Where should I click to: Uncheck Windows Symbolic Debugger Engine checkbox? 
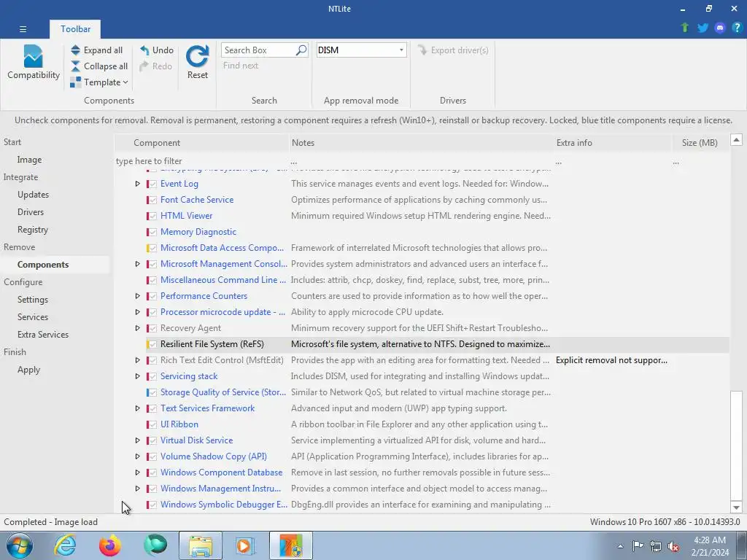coord(152,505)
